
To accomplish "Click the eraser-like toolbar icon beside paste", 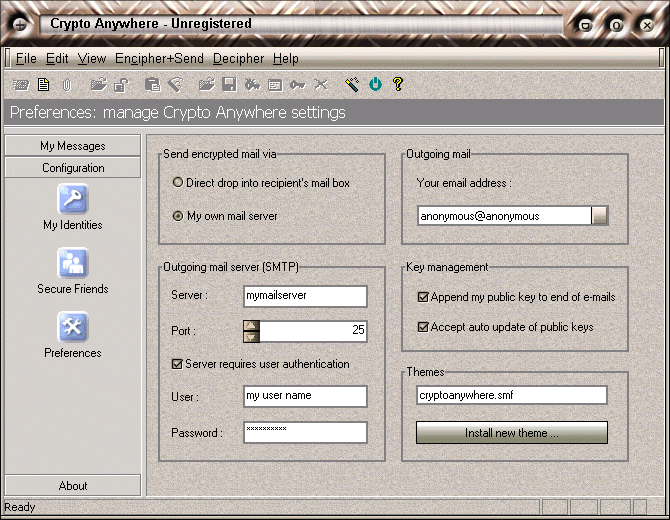I will (x=175, y=85).
